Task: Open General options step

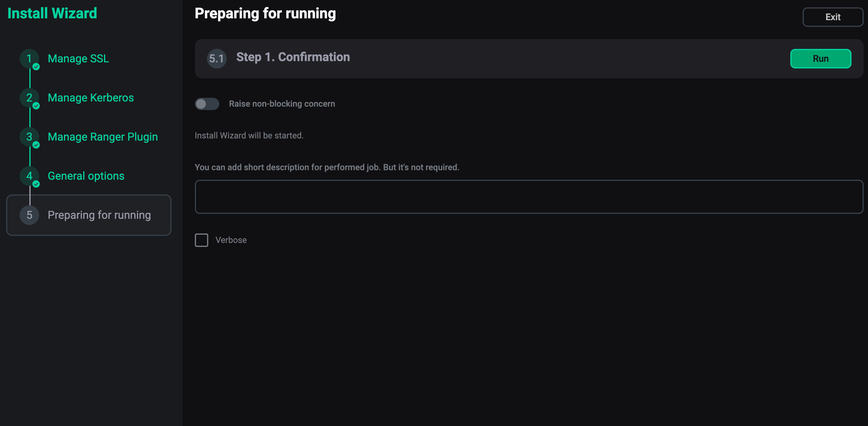Action: [86, 176]
